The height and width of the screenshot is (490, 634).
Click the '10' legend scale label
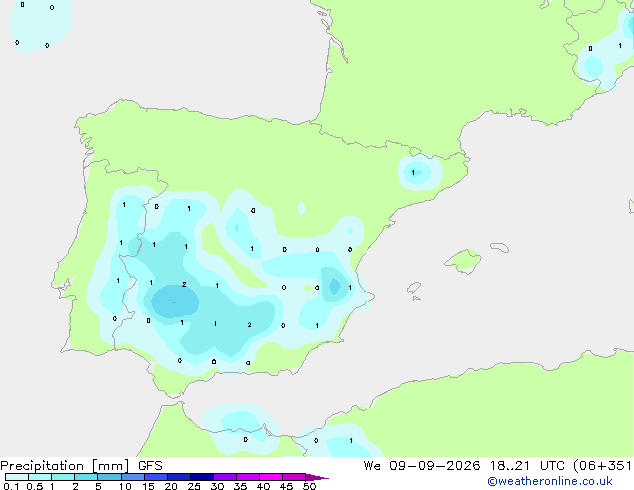click(x=125, y=486)
